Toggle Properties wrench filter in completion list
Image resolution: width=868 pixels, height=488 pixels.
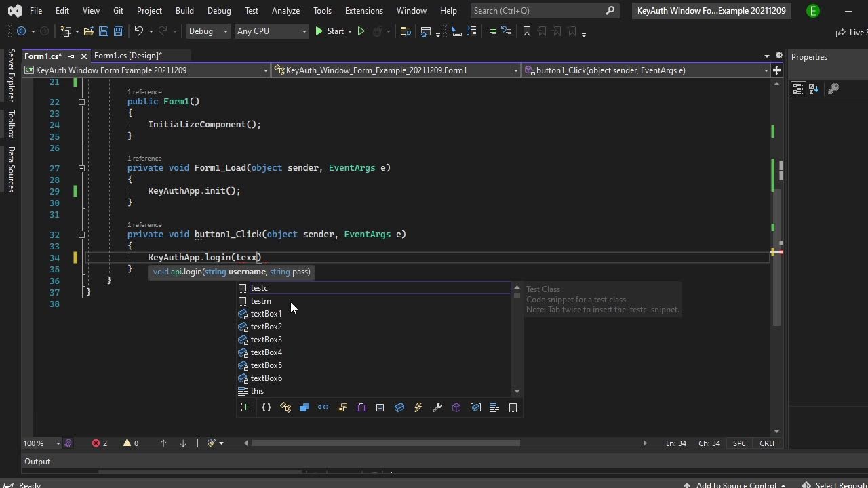point(437,407)
